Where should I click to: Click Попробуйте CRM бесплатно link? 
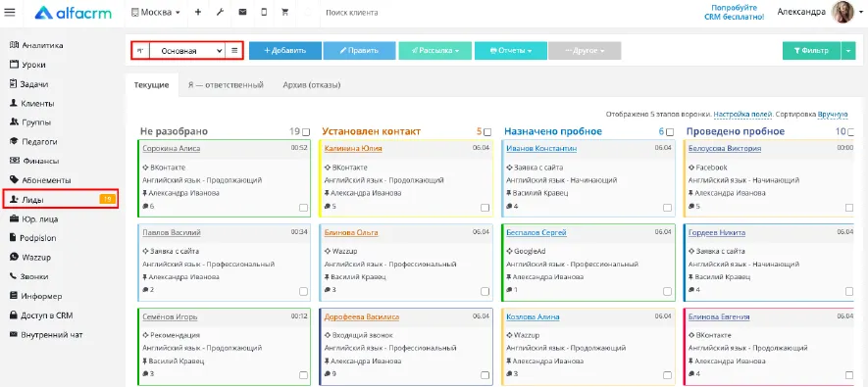coord(734,12)
